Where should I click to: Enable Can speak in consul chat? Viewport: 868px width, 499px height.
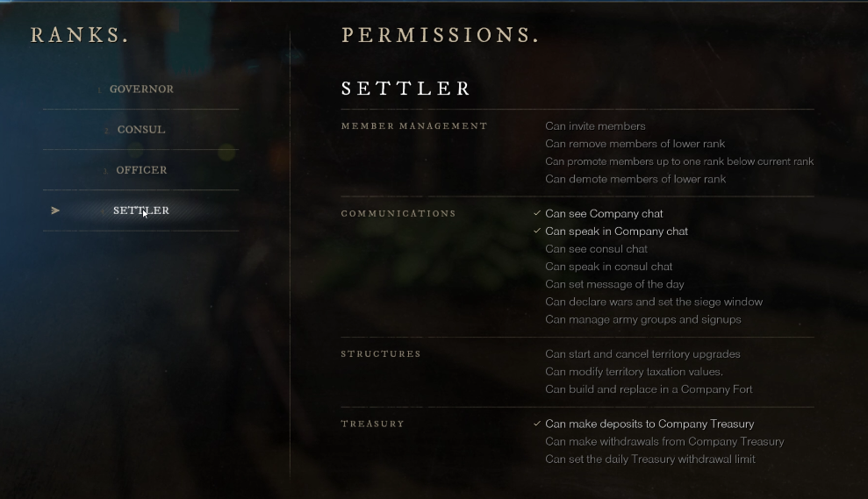point(608,267)
